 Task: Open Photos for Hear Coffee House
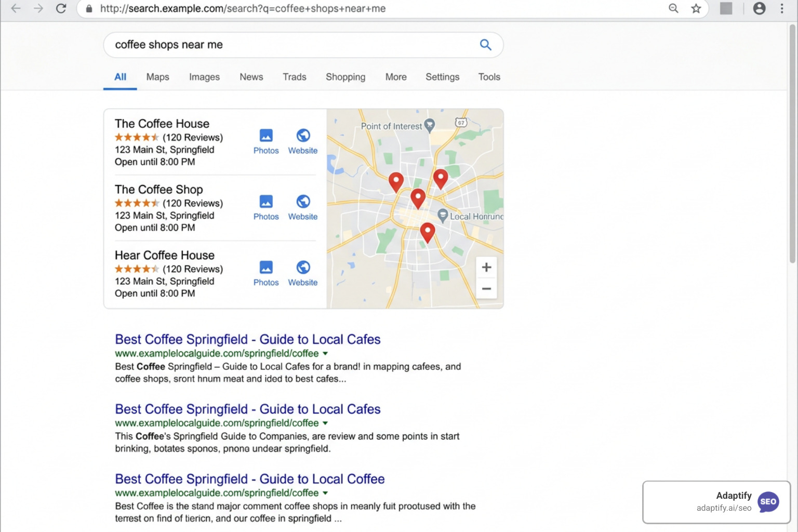(x=266, y=274)
